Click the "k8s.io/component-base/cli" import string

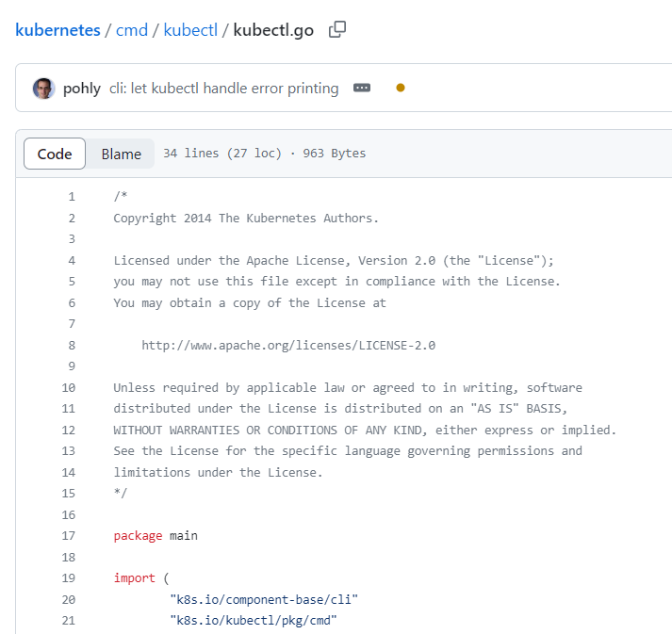[264, 599]
